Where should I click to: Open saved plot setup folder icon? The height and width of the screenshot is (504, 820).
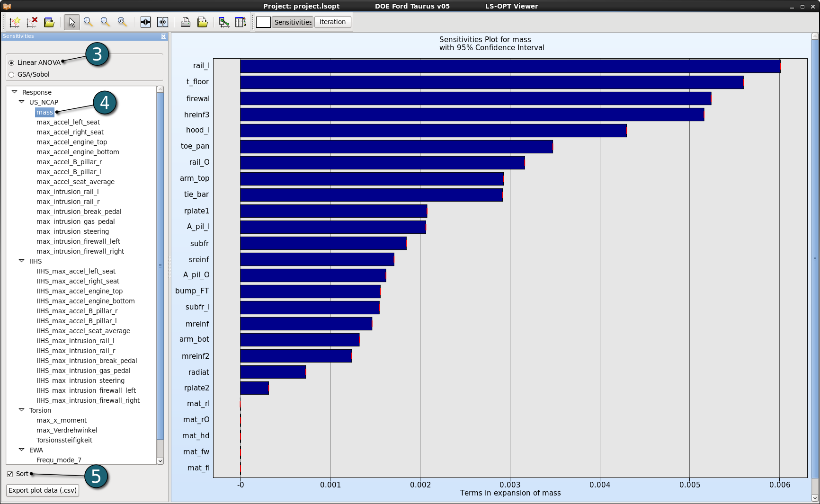tap(49, 22)
